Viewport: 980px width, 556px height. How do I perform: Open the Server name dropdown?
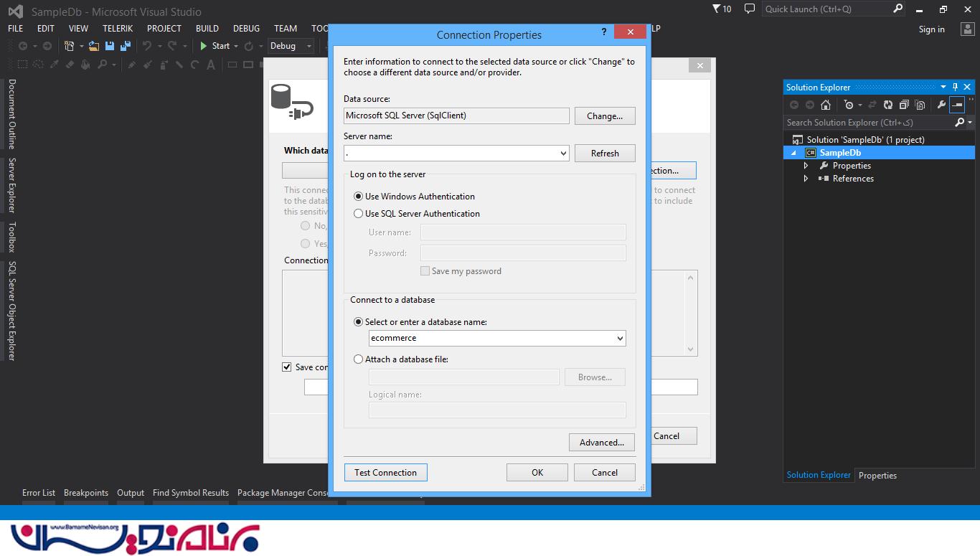(563, 154)
